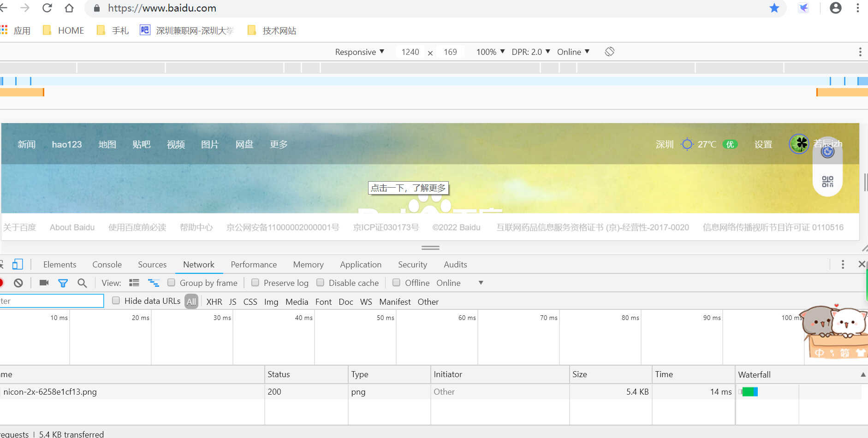The width and height of the screenshot is (868, 438).
Task: Open the hao123 link
Action: [x=67, y=144]
